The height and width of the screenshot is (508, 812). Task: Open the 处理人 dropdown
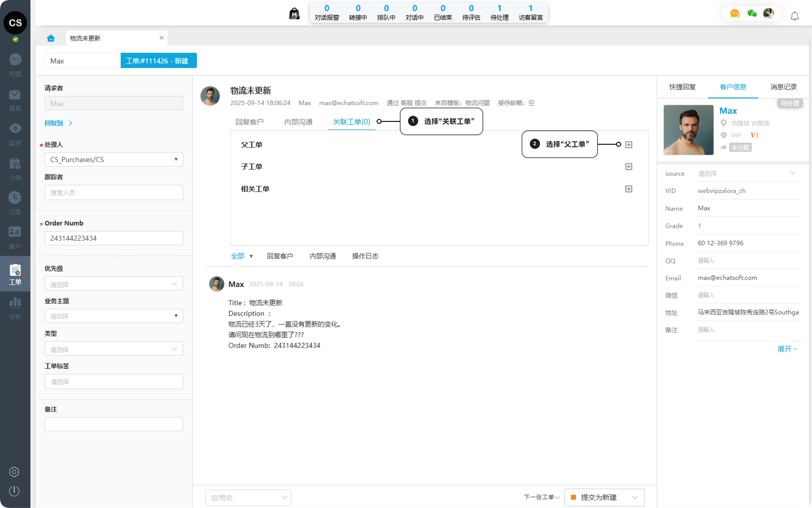(x=114, y=160)
